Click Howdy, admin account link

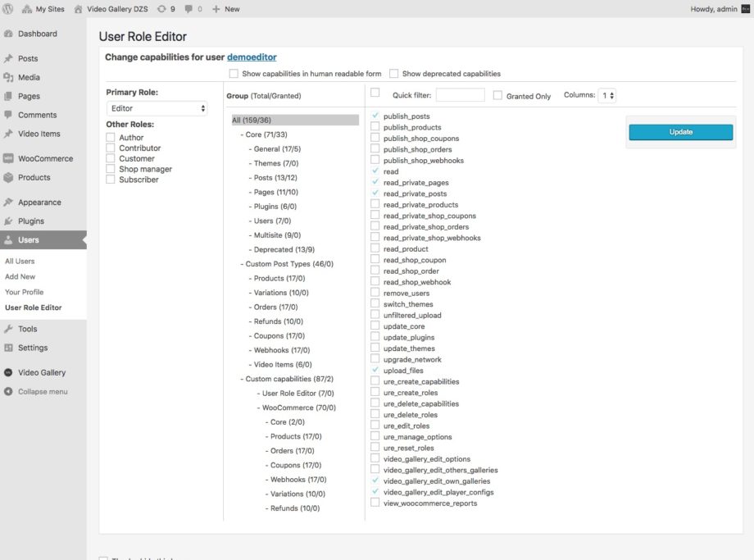pos(714,9)
